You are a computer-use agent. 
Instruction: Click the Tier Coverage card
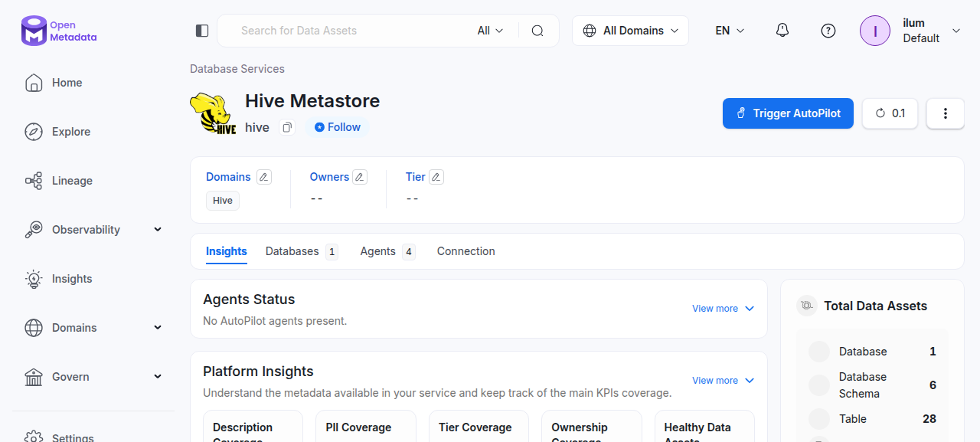click(x=479, y=426)
